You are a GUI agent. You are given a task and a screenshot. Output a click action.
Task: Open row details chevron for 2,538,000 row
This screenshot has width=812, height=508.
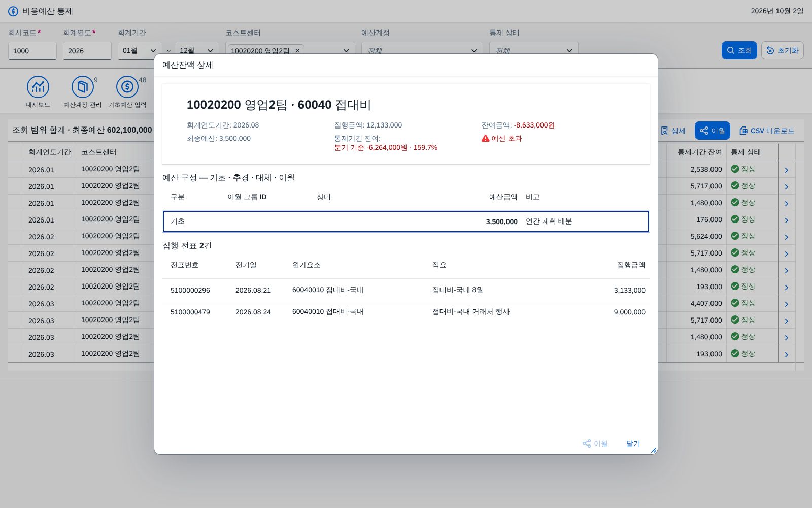[786, 170]
